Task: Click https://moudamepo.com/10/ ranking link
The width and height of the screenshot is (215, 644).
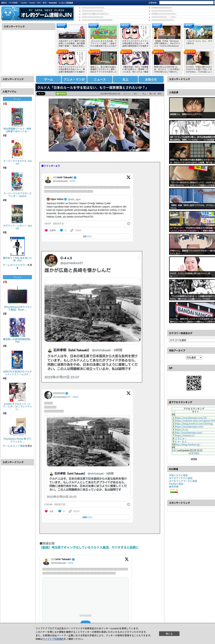Action: (191, 417)
